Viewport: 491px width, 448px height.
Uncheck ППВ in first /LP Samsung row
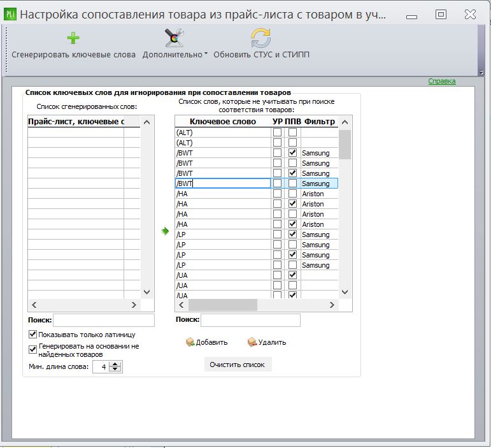coord(292,235)
